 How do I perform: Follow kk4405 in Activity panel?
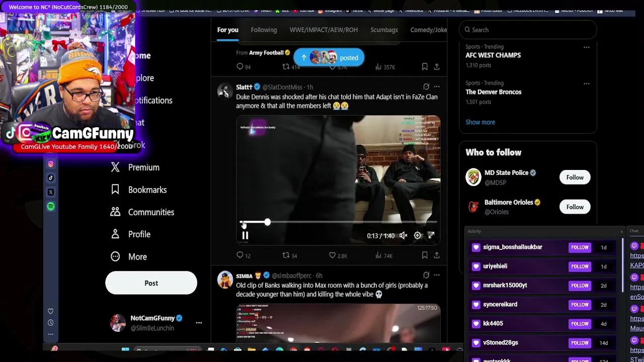(x=580, y=323)
